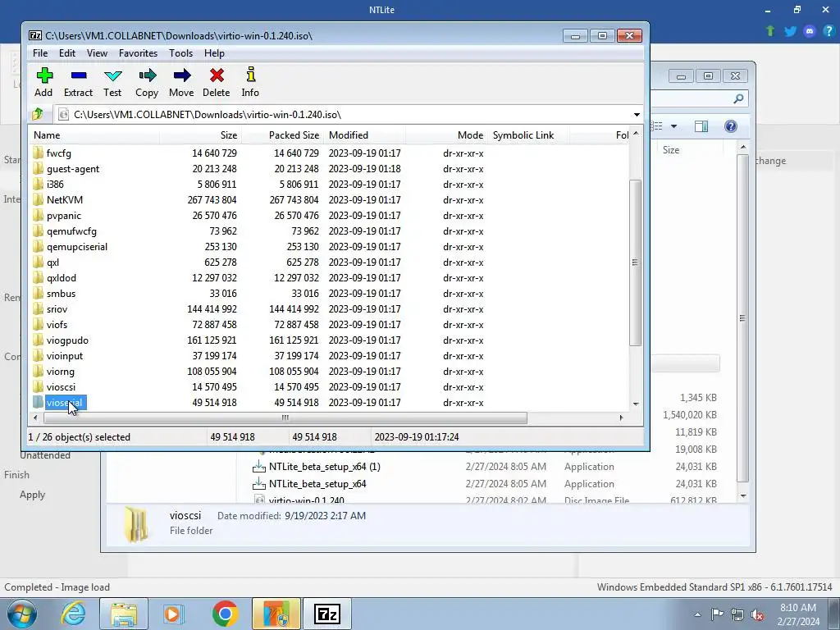This screenshot has width=840, height=630.
Task: Delete the selected item via red X
Action: tap(217, 82)
